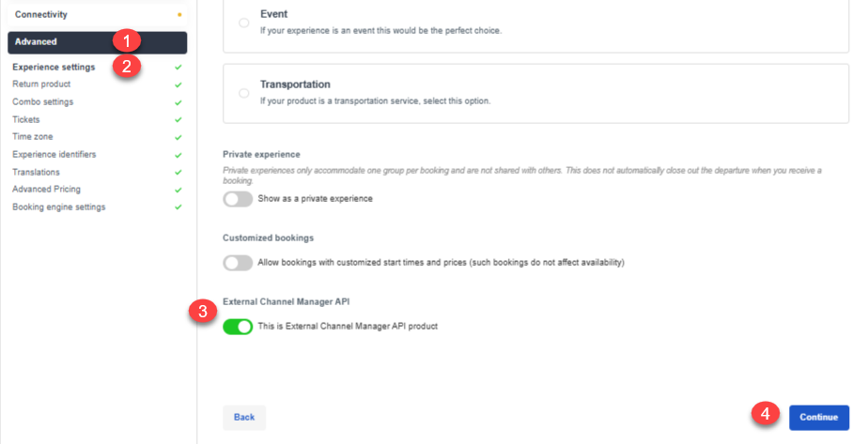The image size is (868, 444).
Task: Open Experience settings in the sidebar
Action: click(x=54, y=67)
